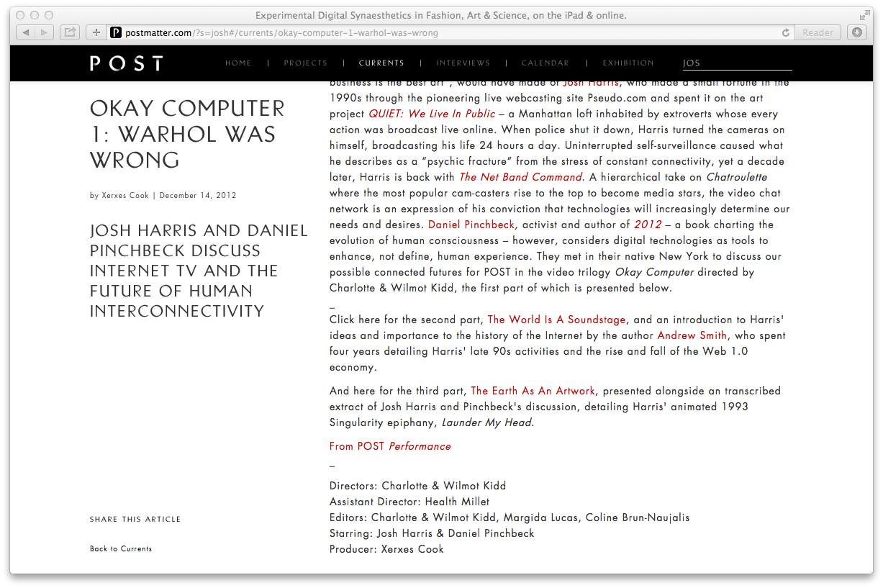Screen dimensions: 883x588
Task: Open the EXHIBITION menu item
Action: [x=628, y=63]
